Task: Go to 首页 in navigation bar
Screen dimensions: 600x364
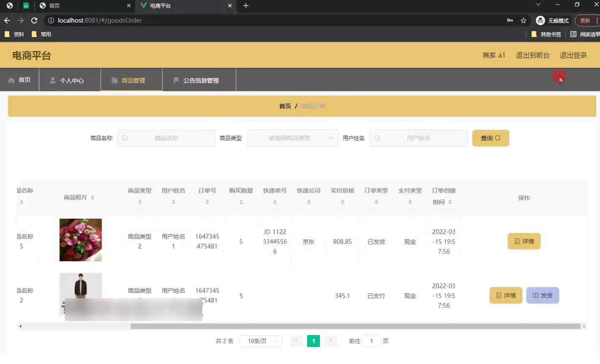Action: point(20,80)
